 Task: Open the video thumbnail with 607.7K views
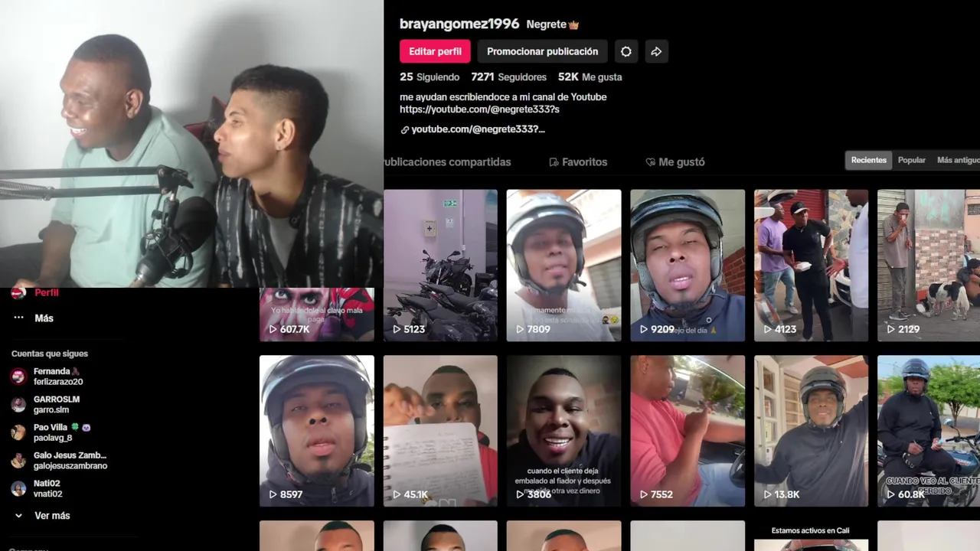tap(317, 315)
